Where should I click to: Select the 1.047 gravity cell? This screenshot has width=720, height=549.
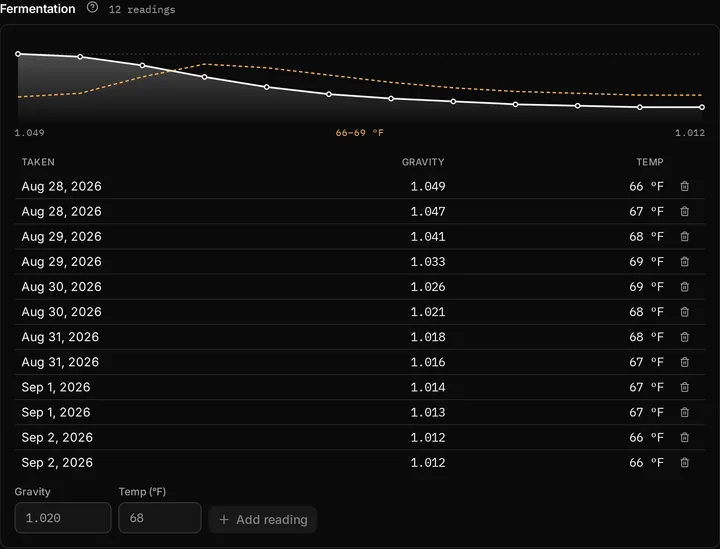click(x=428, y=212)
